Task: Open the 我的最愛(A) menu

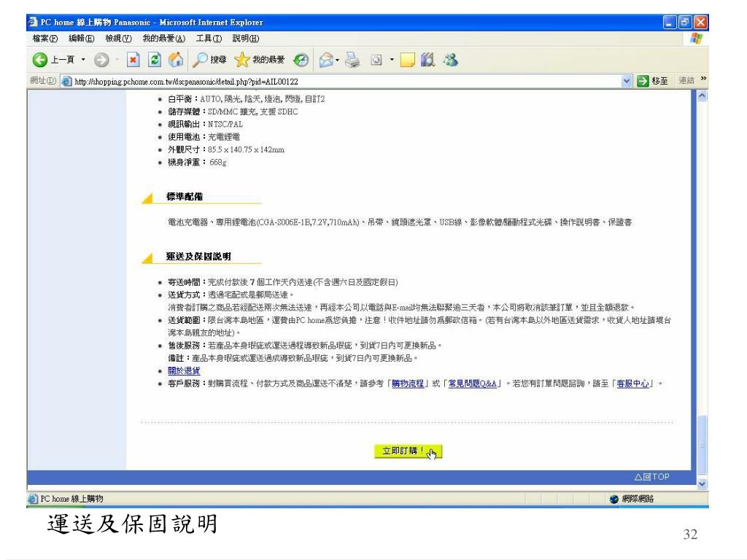Action: [x=163, y=39]
